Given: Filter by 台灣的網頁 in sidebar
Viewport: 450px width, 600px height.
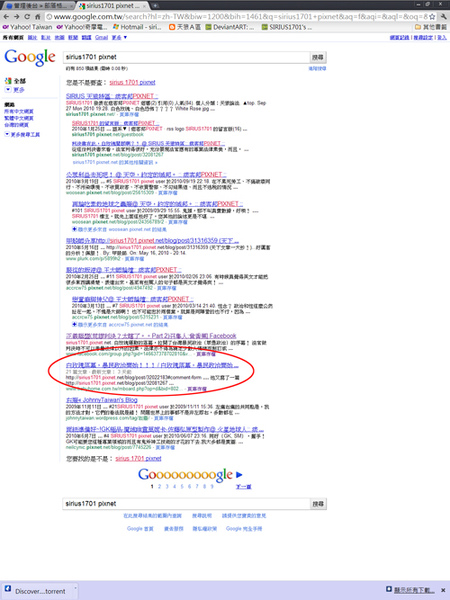Looking at the screenshot, I should (x=16, y=125).
